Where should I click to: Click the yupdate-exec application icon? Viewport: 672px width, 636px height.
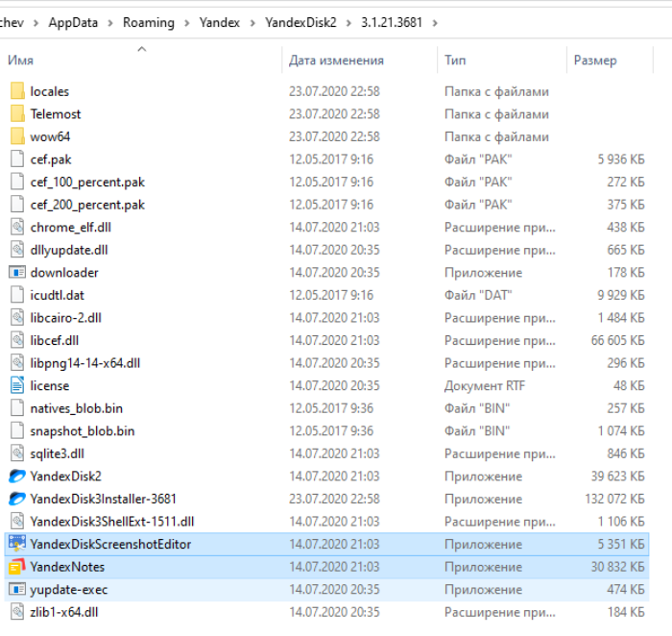click(17, 590)
